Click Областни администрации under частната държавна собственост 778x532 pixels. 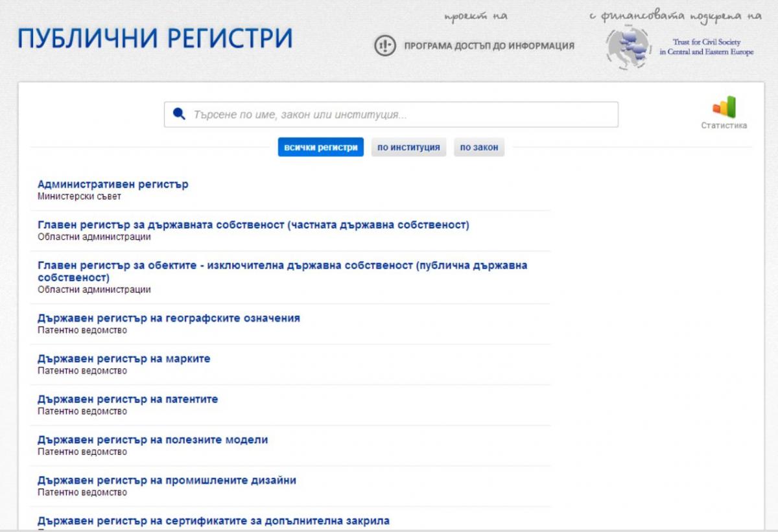(94, 237)
